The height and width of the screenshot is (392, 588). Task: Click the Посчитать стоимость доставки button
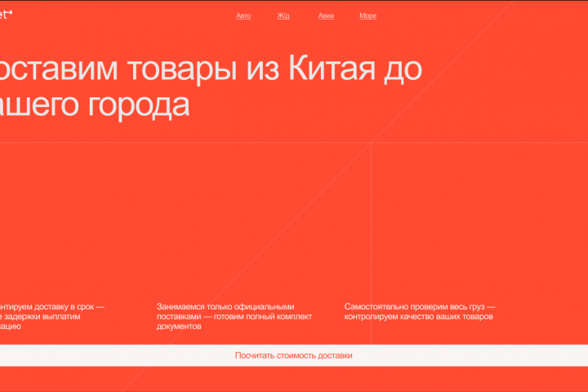tap(294, 355)
